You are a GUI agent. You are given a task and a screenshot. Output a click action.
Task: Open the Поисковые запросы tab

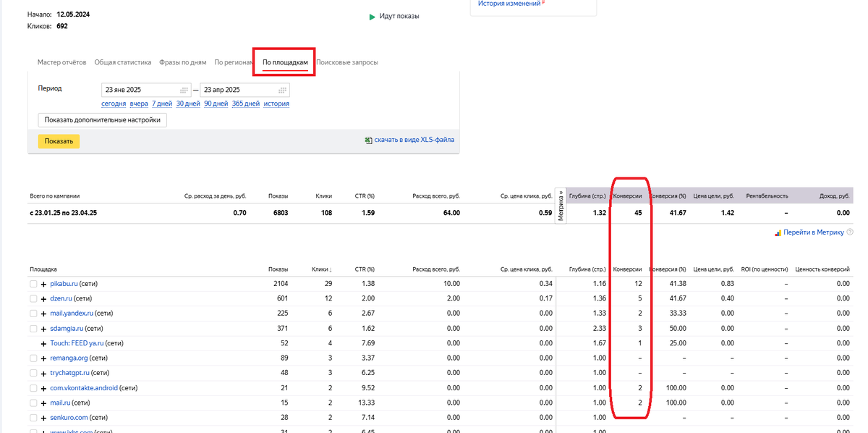[347, 62]
